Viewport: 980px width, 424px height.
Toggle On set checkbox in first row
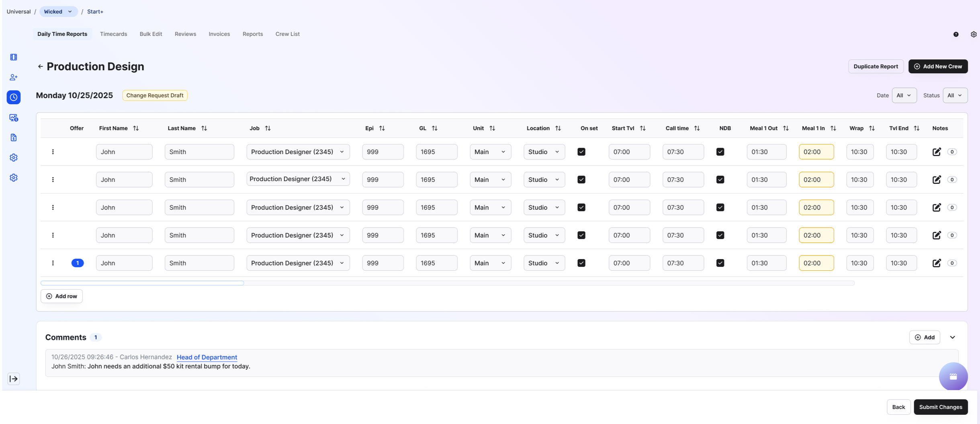[581, 152]
